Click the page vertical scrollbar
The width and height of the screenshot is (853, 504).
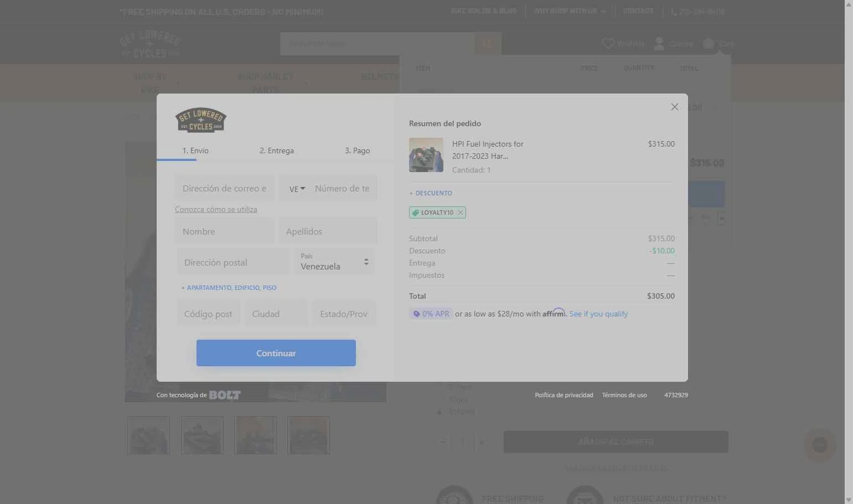coord(849,252)
